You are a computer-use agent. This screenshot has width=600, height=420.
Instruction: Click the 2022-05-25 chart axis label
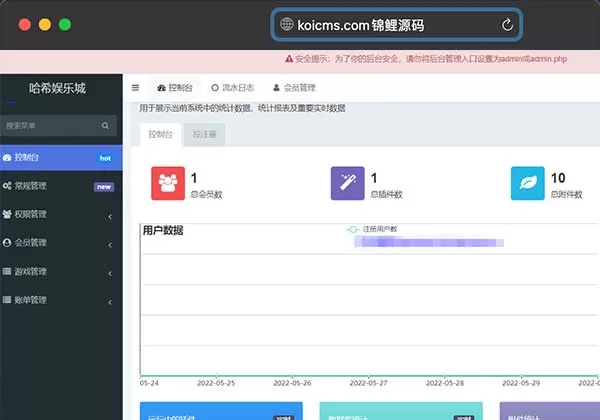[x=216, y=383]
